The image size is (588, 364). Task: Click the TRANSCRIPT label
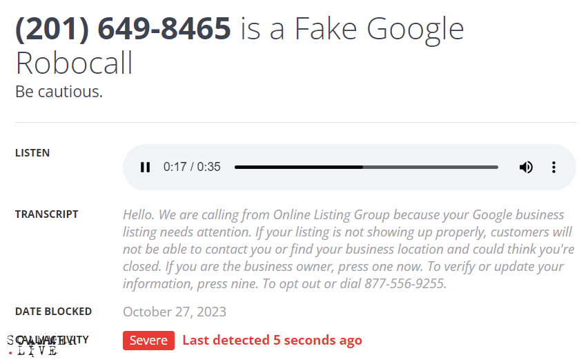(x=47, y=214)
